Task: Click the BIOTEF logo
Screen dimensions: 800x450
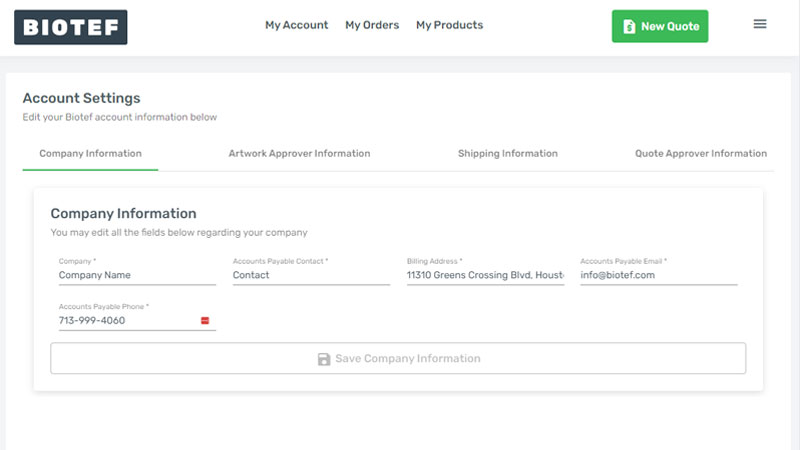Action: [70, 27]
